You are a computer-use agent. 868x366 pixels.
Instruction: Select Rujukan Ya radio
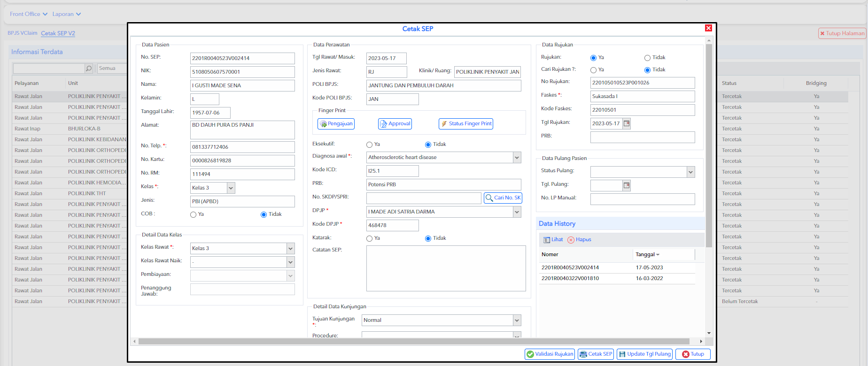(593, 58)
